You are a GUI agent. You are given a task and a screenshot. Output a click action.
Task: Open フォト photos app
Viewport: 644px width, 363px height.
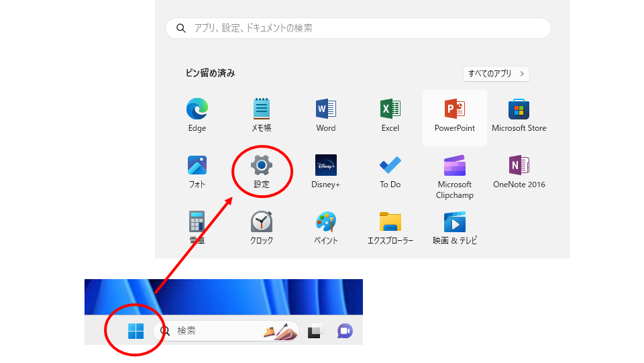pos(197,172)
